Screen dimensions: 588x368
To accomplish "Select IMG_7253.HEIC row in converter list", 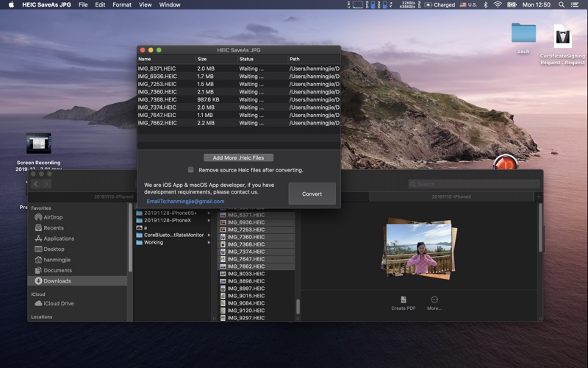I will (239, 84).
